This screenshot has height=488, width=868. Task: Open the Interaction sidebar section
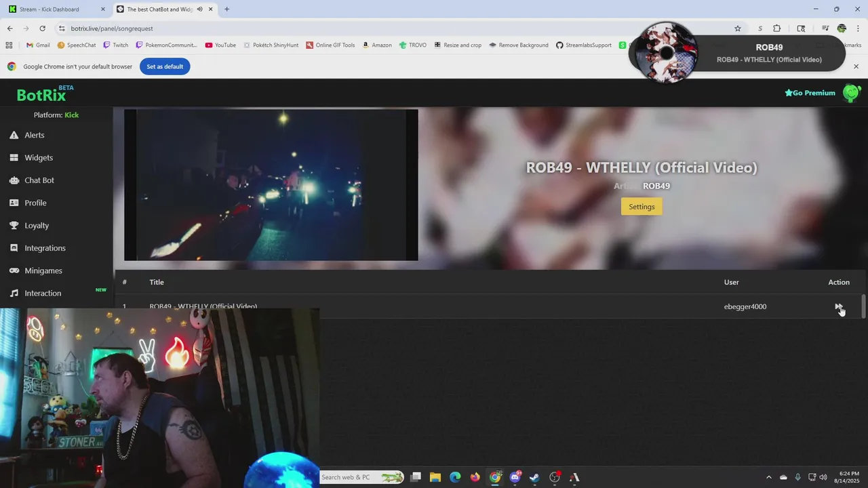pyautogui.click(x=43, y=293)
